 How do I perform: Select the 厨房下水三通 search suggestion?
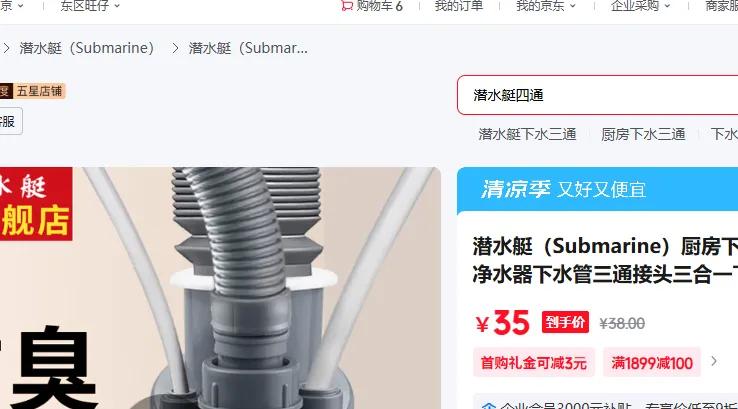[x=643, y=135]
